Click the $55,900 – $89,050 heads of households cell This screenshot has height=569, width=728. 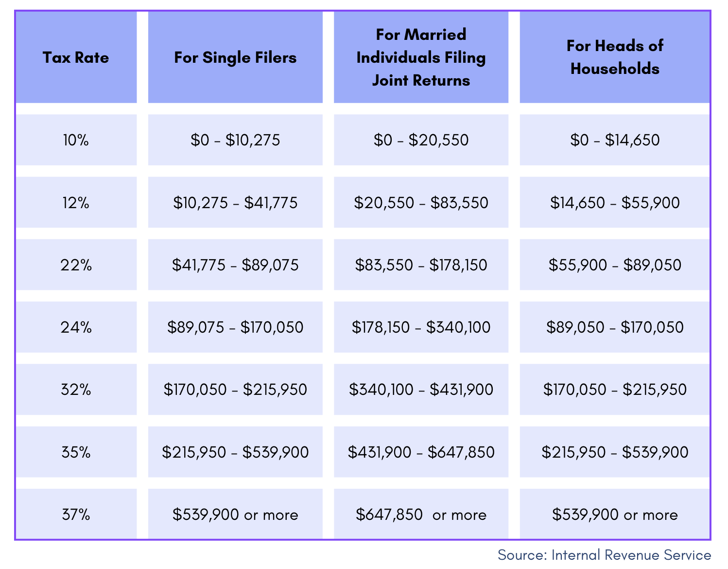click(615, 265)
